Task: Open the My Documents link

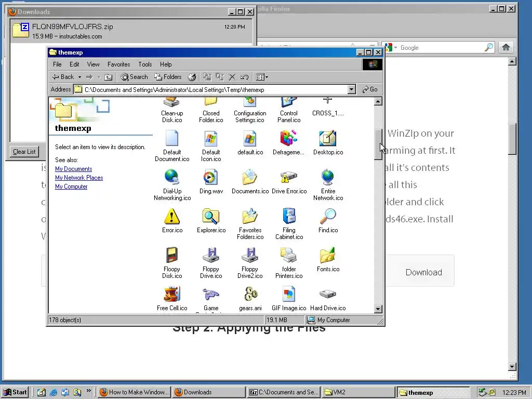Action: (x=74, y=169)
